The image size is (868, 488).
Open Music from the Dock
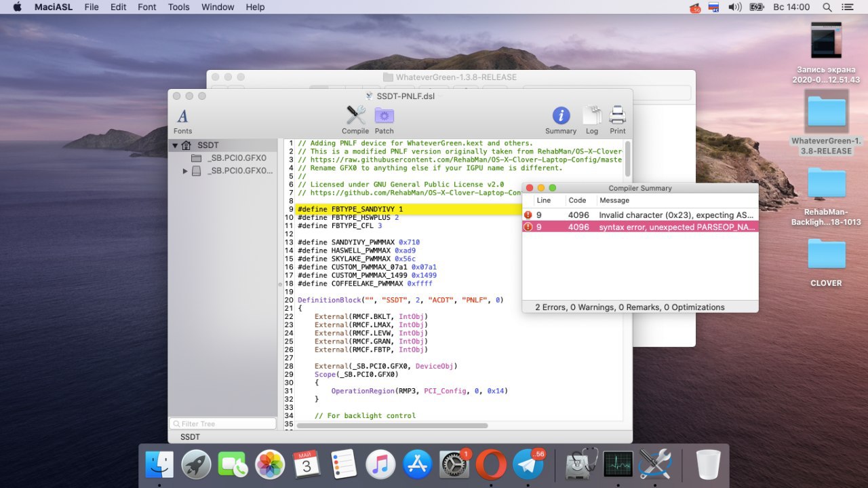coord(380,465)
